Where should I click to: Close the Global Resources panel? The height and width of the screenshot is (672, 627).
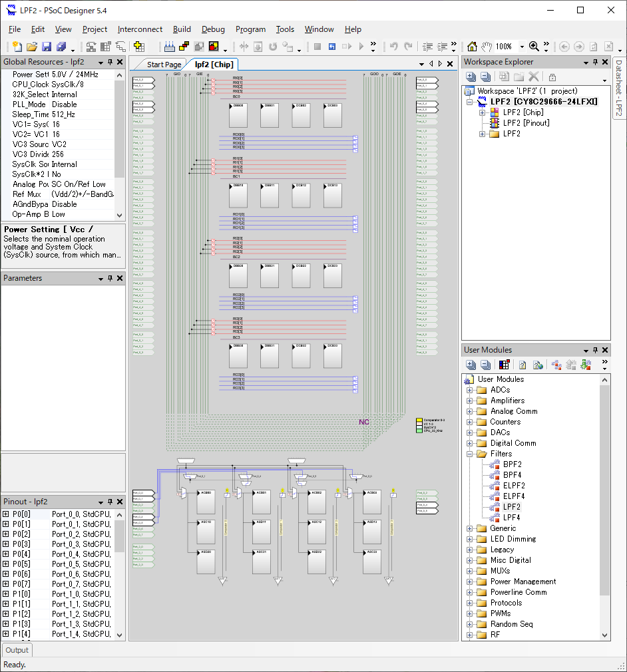[x=120, y=62]
